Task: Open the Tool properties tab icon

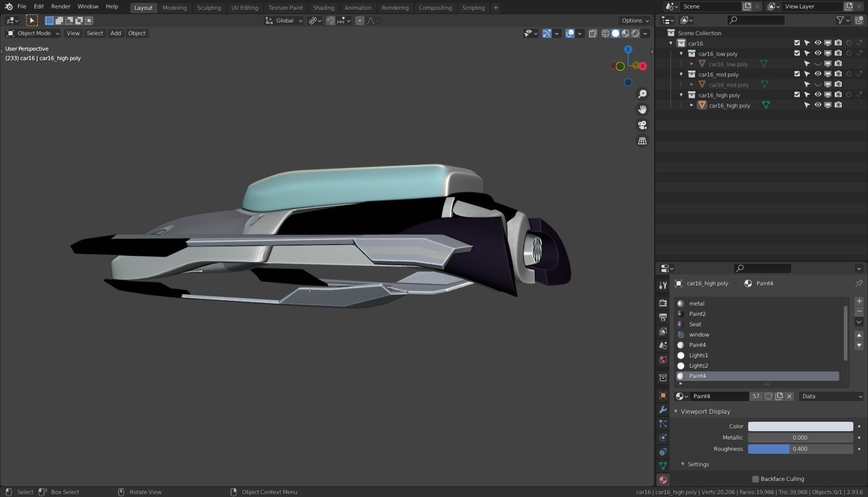Action: pos(663,285)
